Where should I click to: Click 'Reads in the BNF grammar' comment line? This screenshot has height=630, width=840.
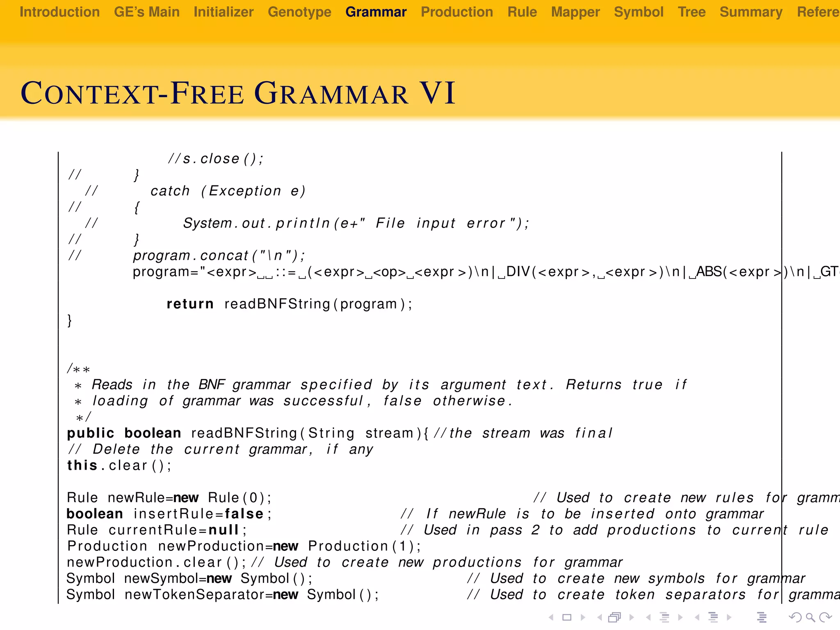coord(381,385)
